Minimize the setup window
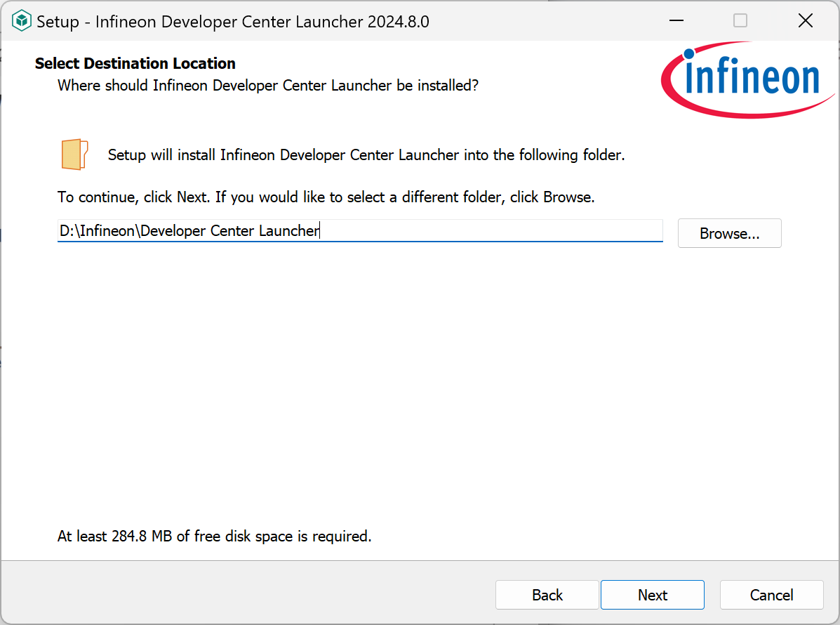 click(676, 21)
